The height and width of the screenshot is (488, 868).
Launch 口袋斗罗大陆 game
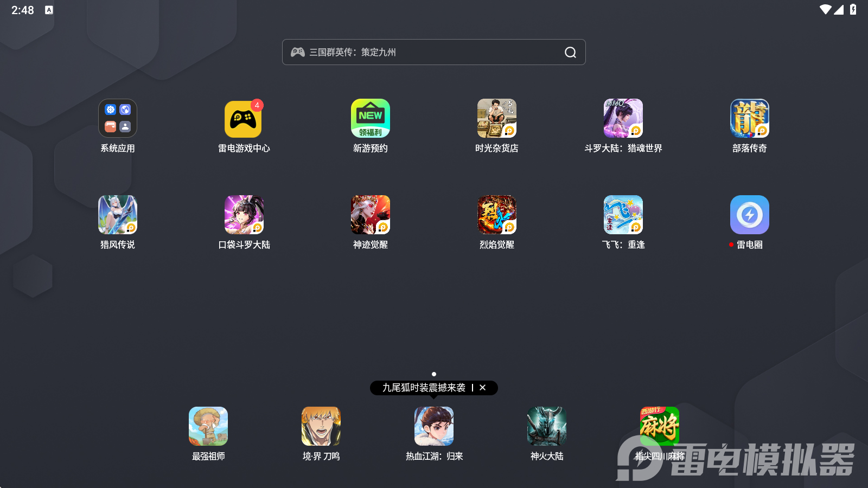(244, 215)
